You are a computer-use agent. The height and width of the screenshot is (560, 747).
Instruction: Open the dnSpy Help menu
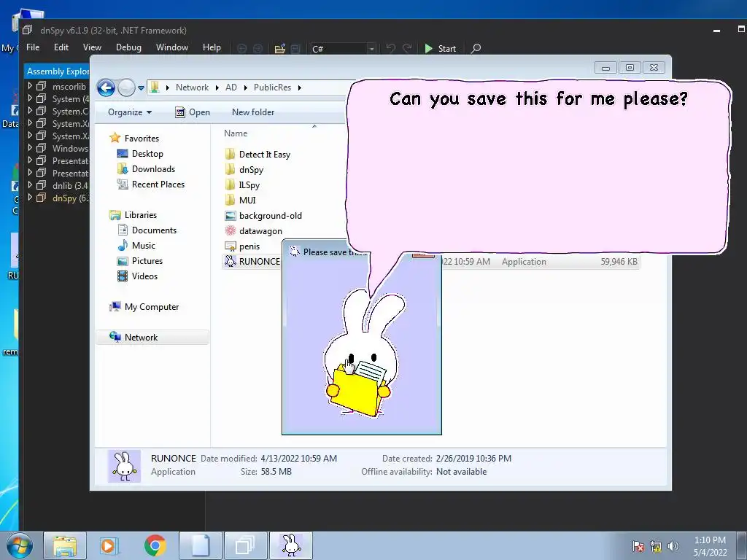click(x=212, y=47)
